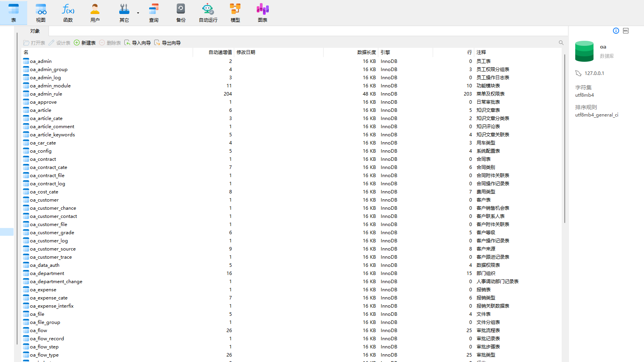Click the 127.0.0.1 connection text
The width and height of the screenshot is (644, 362).
pos(594,73)
